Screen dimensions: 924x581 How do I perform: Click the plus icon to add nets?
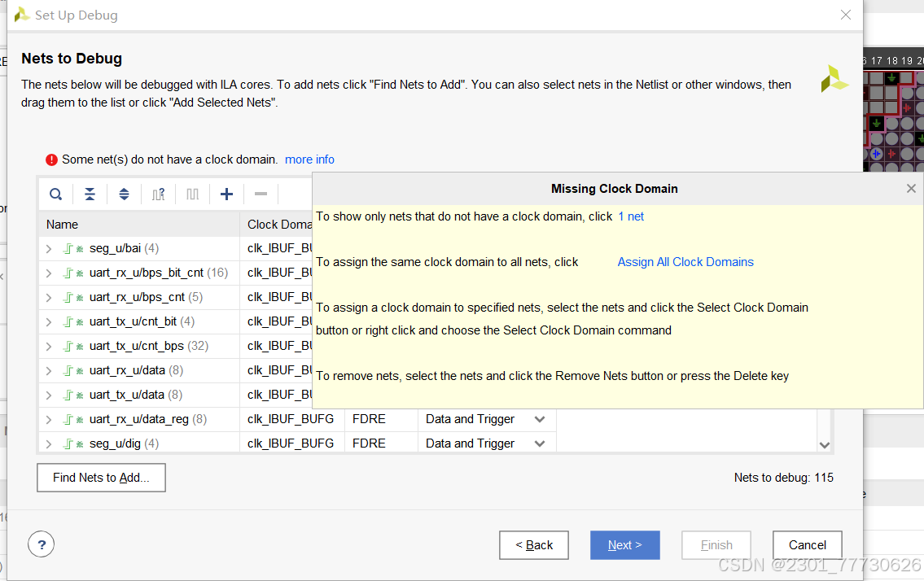click(x=226, y=194)
